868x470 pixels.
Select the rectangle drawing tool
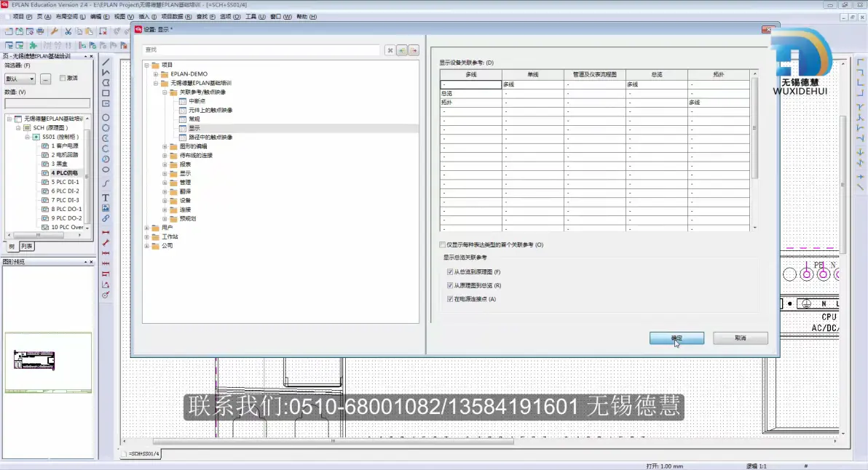(106, 93)
